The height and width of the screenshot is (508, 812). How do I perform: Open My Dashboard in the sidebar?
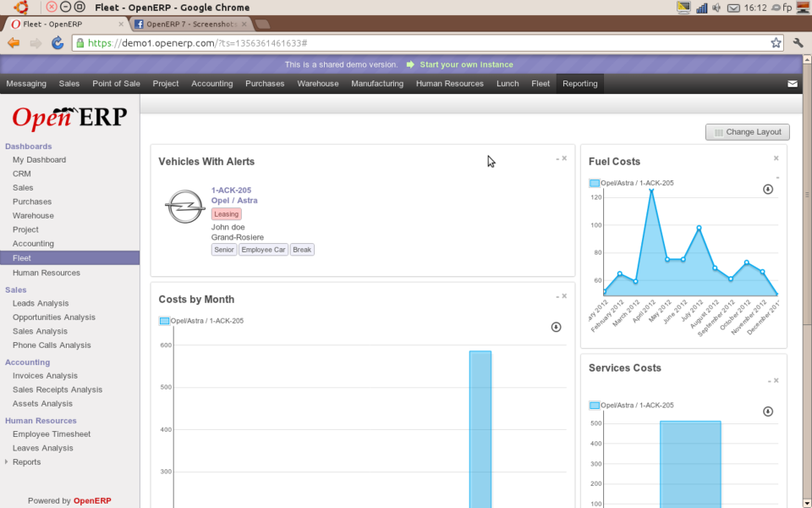[x=40, y=160]
